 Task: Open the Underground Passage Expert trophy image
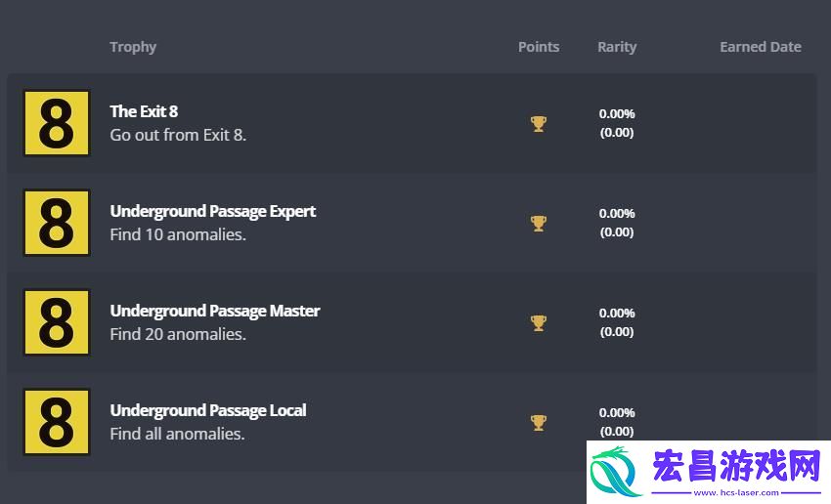point(57,223)
